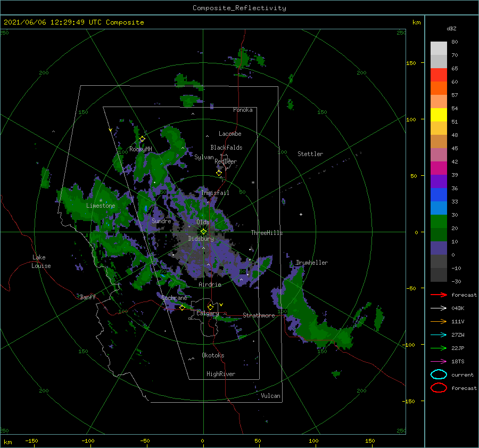Click the Ponoka city label
Image resolution: width=479 pixels, height=448 pixels.
click(243, 110)
